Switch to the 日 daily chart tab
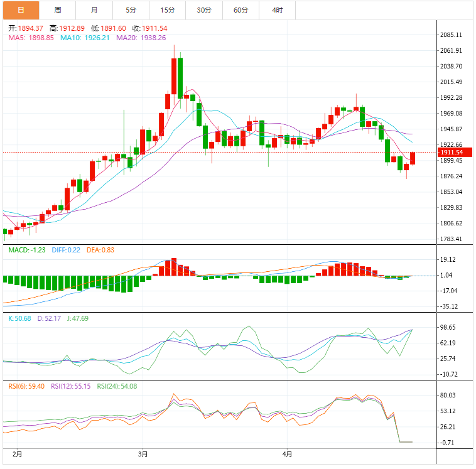The height and width of the screenshot is (469, 476). 21,10
